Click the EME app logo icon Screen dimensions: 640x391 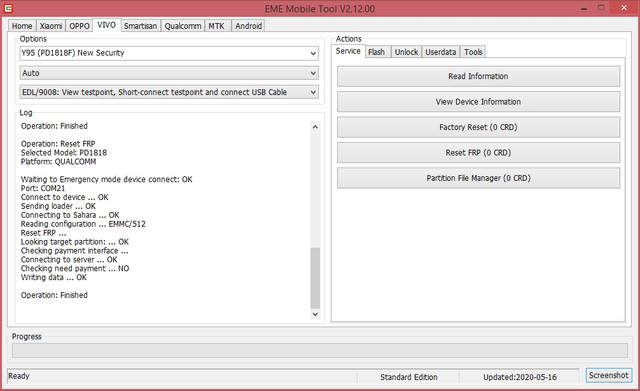8,8
